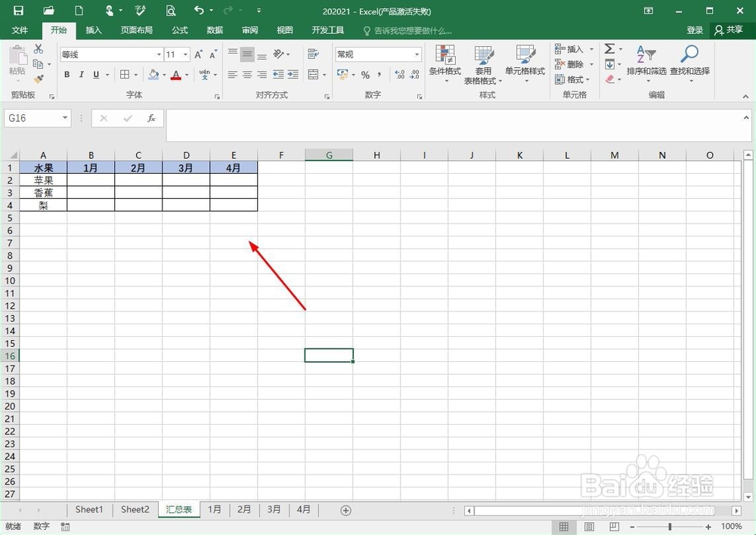Click the 共享 Share button
Viewport: 756px width, 535px height.
(729, 30)
